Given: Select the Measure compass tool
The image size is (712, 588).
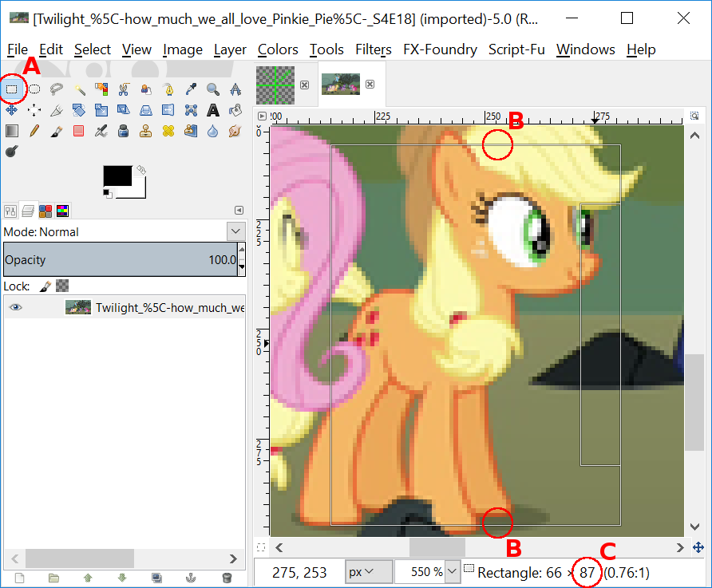Looking at the screenshot, I should tap(235, 89).
